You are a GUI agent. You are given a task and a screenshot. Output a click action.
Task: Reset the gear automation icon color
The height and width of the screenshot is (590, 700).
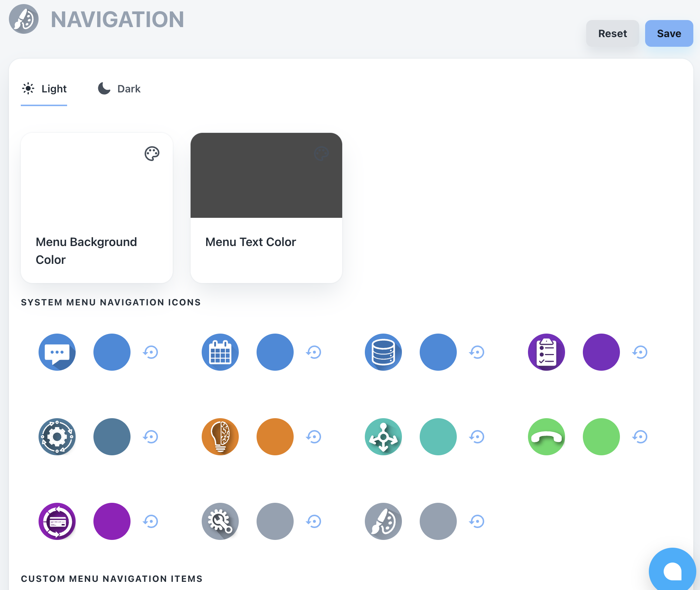pos(151,437)
